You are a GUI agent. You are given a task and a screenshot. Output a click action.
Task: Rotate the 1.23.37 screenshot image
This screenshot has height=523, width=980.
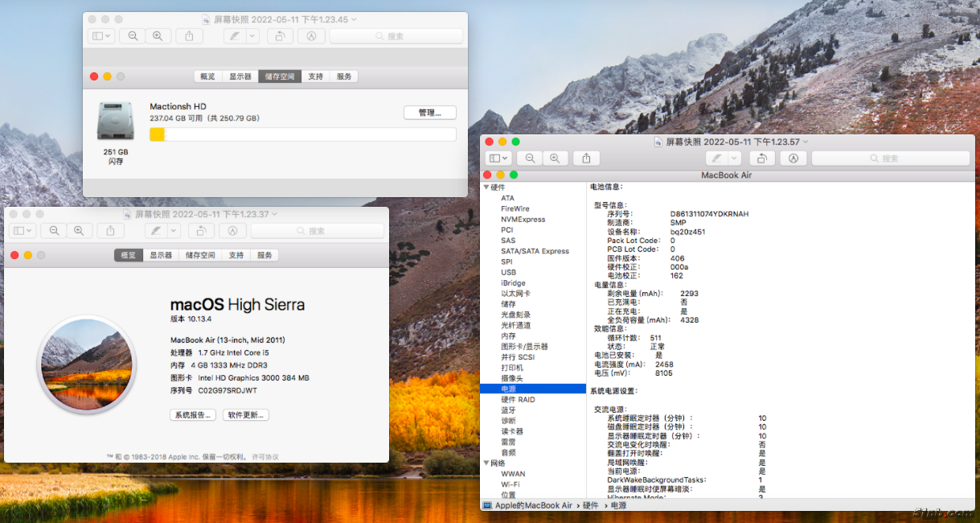tap(200, 231)
